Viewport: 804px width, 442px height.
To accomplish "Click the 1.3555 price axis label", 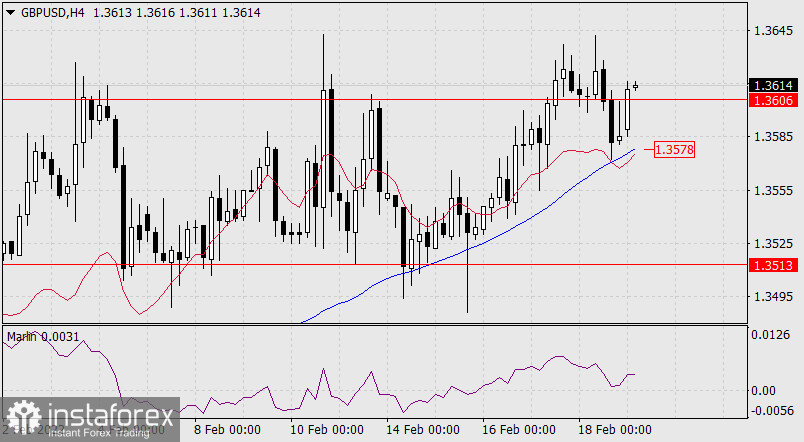I will pyautogui.click(x=773, y=191).
